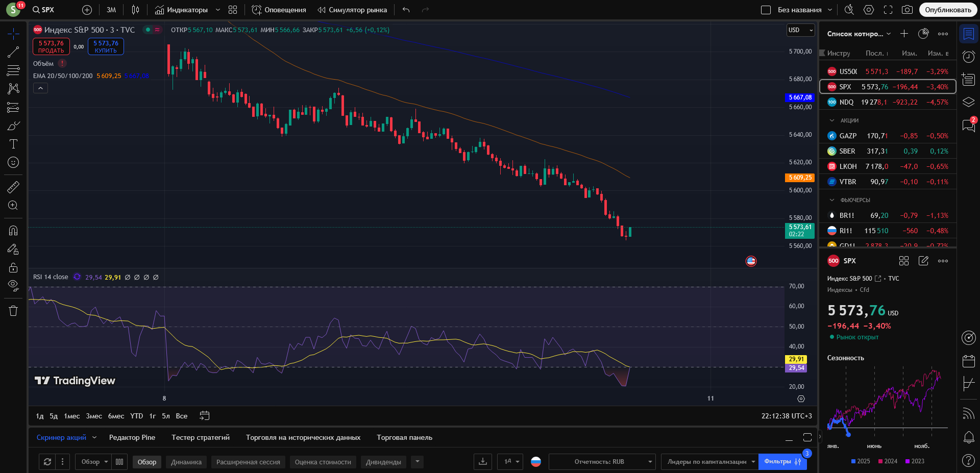Image resolution: width=980 pixels, height=473 pixels.
Task: Select the brush drawing tool
Action: click(x=13, y=126)
